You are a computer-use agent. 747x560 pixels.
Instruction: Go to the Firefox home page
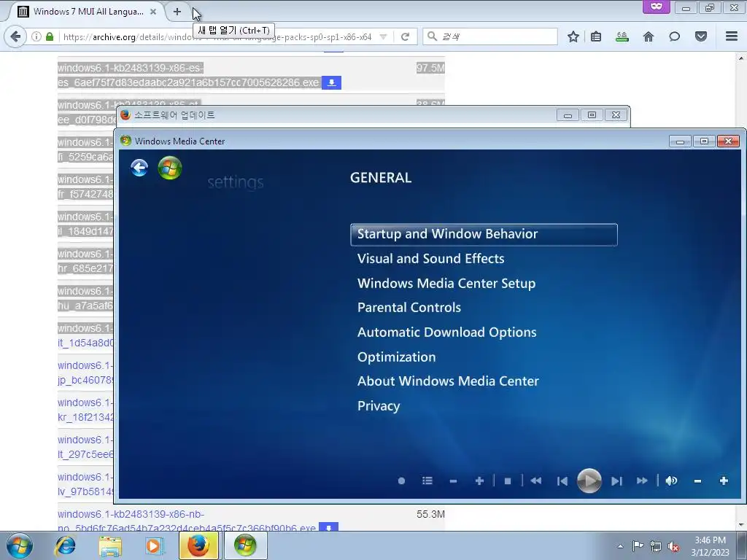[649, 36]
